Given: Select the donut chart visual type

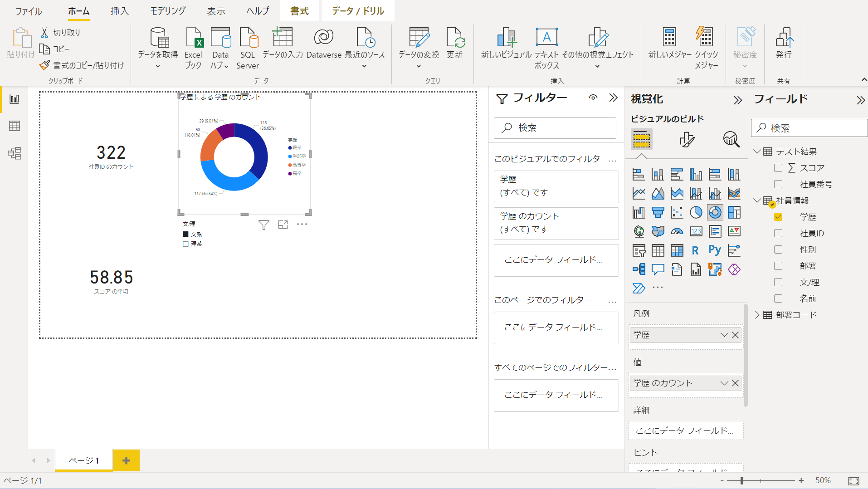Looking at the screenshot, I should pyautogui.click(x=715, y=212).
